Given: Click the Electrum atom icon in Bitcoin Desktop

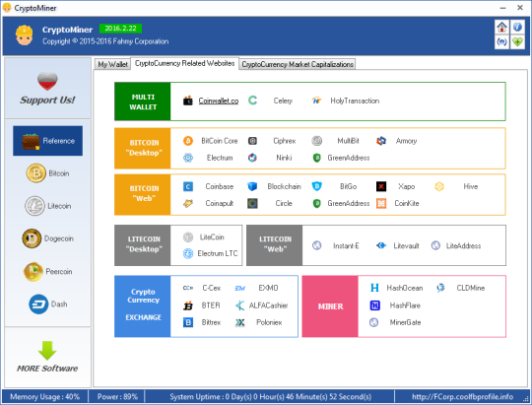Looking at the screenshot, I should tap(188, 158).
